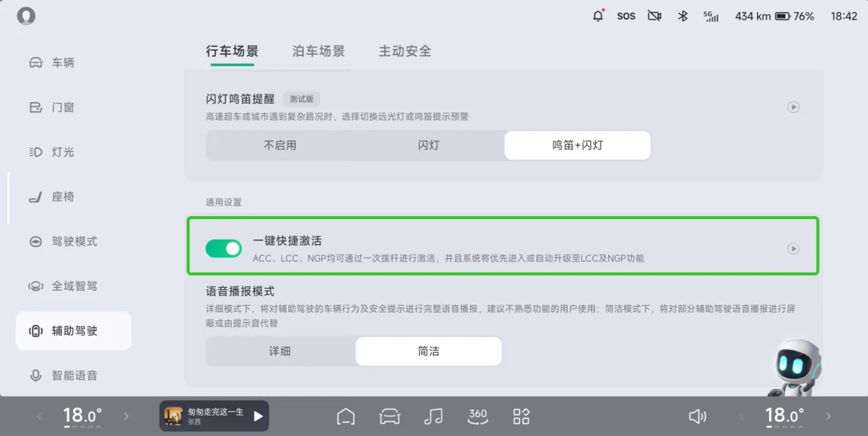The image size is (868, 436).
Task: Open vehicle control car icon in dock
Action: [389, 416]
